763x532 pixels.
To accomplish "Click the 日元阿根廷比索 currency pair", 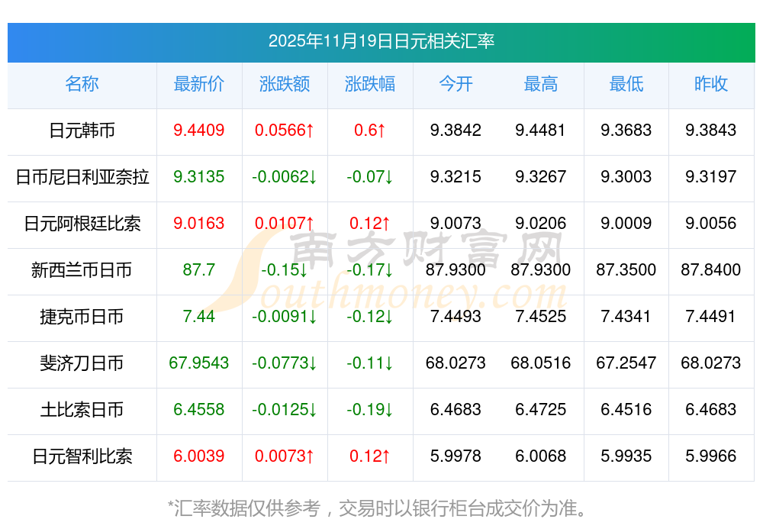I will tap(82, 224).
